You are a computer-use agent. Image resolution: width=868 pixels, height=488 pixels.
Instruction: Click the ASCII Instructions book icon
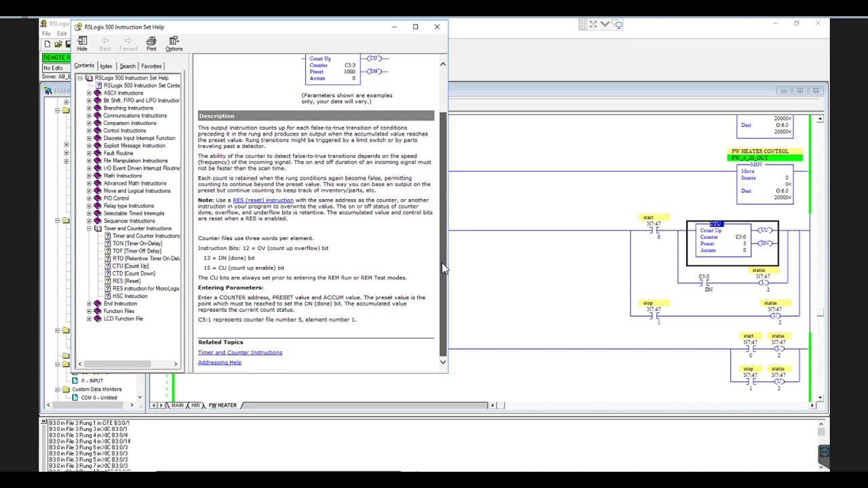[x=98, y=93]
